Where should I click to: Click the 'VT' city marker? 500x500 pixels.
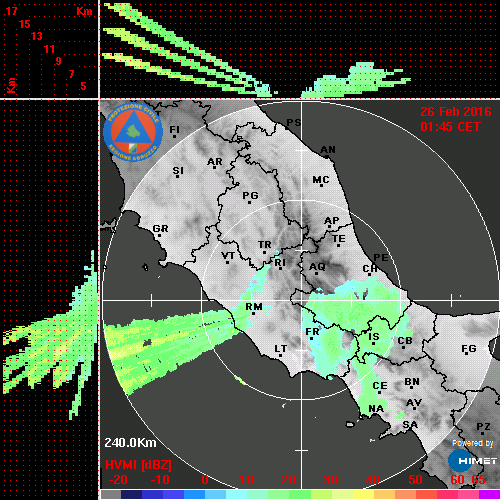click(228, 256)
